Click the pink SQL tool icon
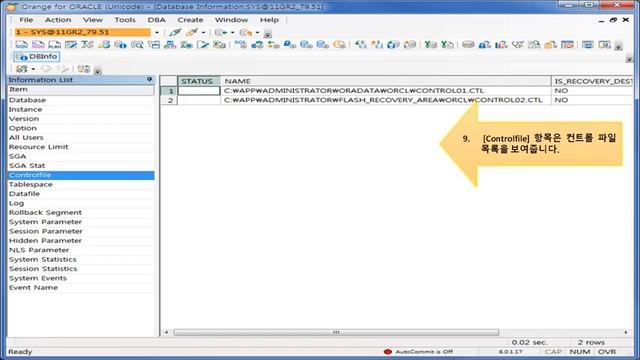640x360 pixels. point(38,44)
